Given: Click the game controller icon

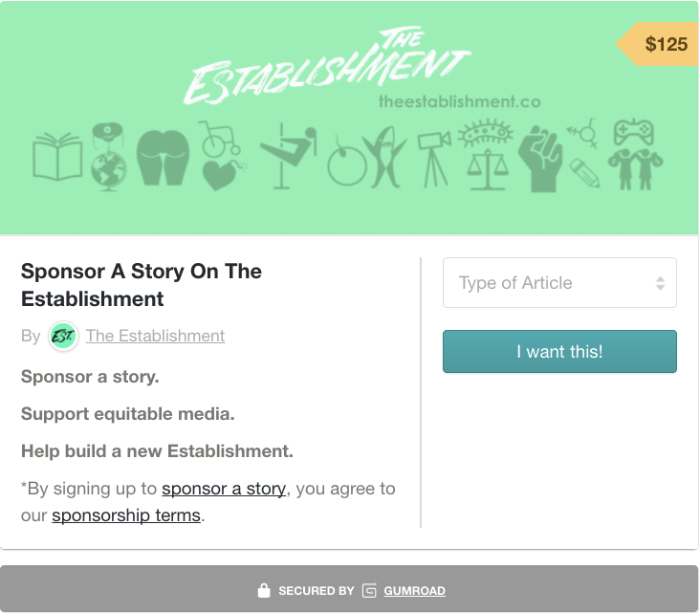Looking at the screenshot, I should tap(633, 130).
